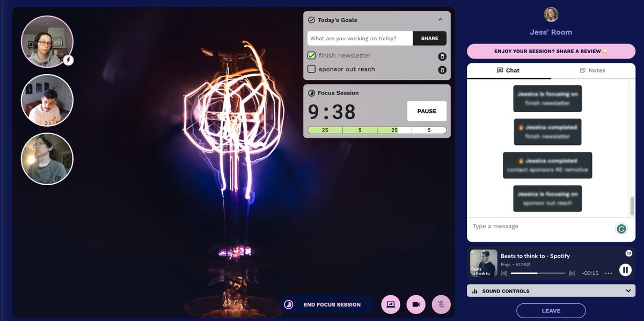Viewport: 644px width, 321px height.
Task: Click the chat scrollbar
Action: tap(632, 206)
